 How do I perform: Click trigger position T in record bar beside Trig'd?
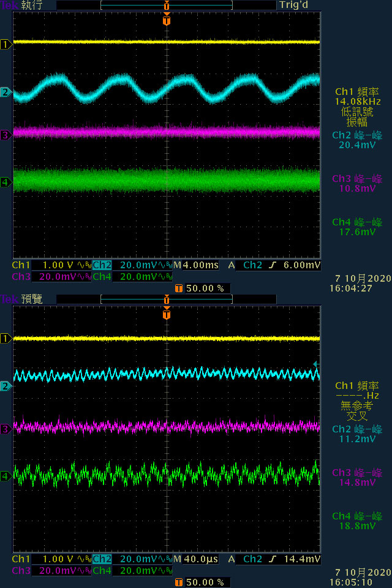167,6
